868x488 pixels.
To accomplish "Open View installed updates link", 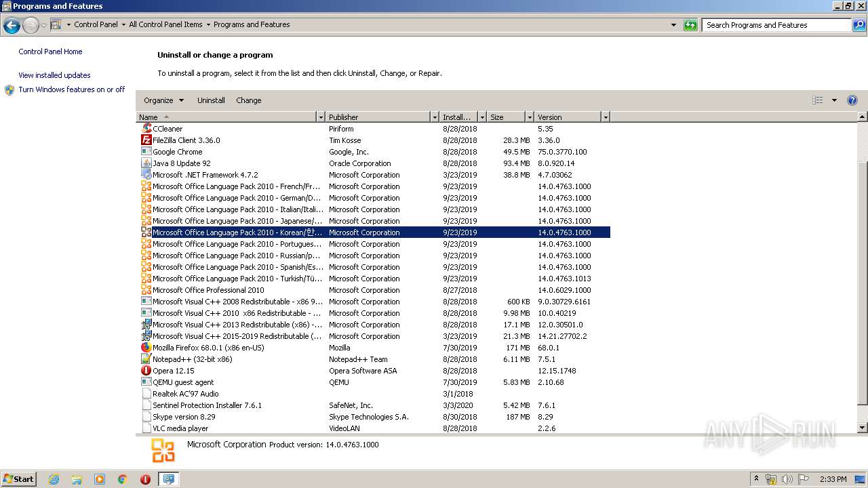I will [x=54, y=75].
